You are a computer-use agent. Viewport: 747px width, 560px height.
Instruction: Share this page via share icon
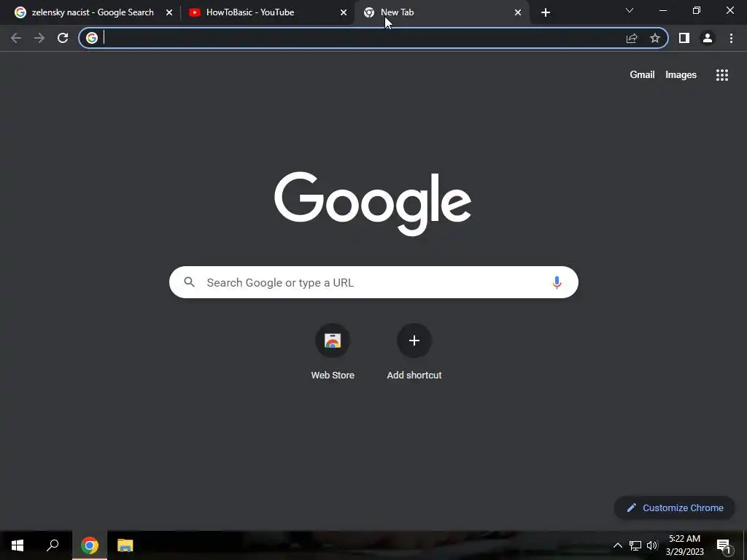pos(632,38)
